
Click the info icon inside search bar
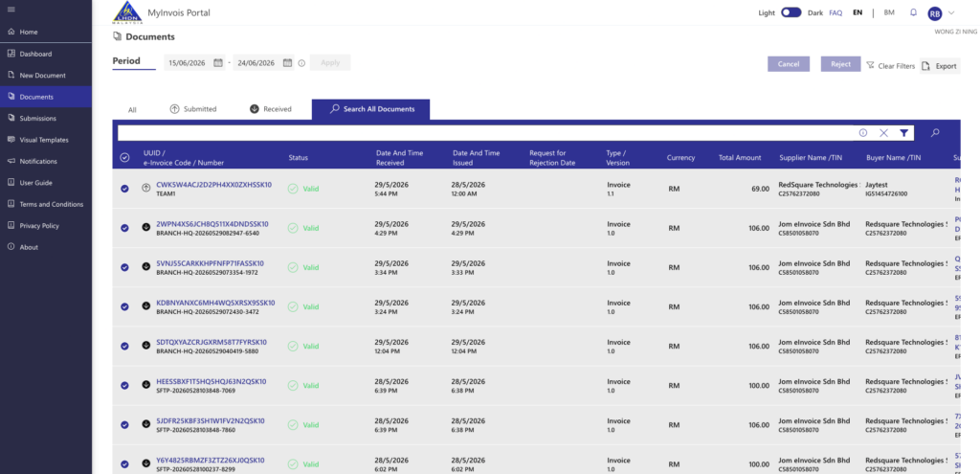click(x=863, y=132)
